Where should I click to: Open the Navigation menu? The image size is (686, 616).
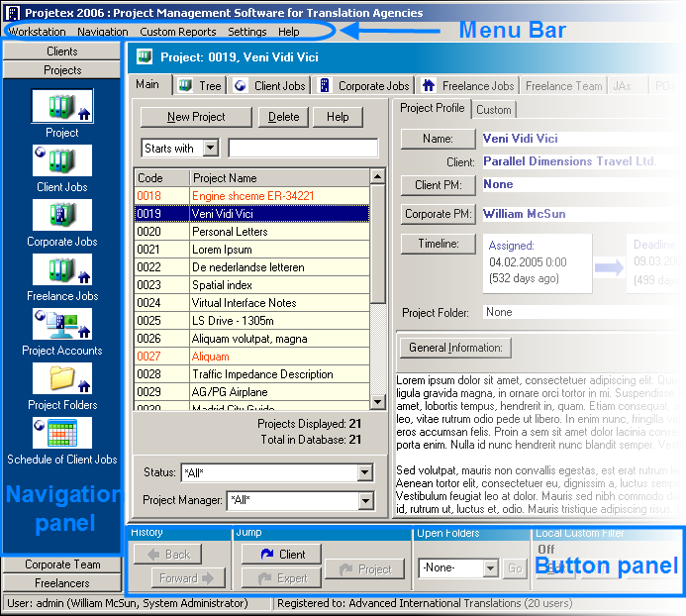(x=103, y=32)
